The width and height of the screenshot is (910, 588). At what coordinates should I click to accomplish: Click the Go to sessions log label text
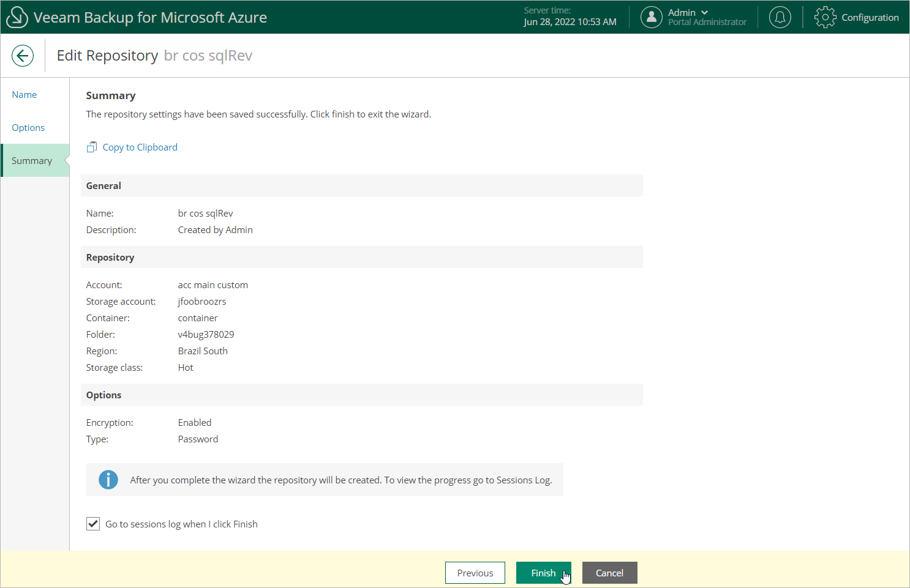pos(182,524)
